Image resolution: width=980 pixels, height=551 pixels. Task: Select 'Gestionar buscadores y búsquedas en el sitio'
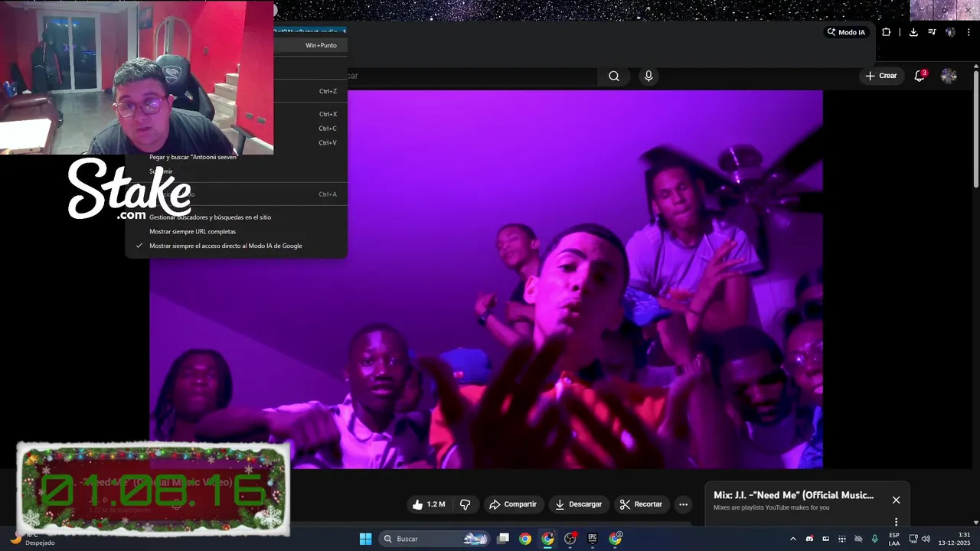(x=236, y=217)
